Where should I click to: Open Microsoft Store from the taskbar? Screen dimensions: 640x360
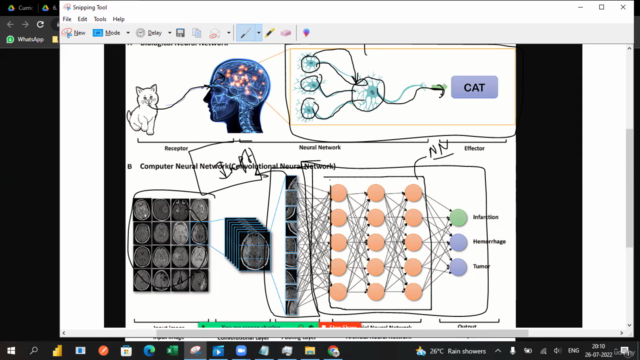pos(126,351)
